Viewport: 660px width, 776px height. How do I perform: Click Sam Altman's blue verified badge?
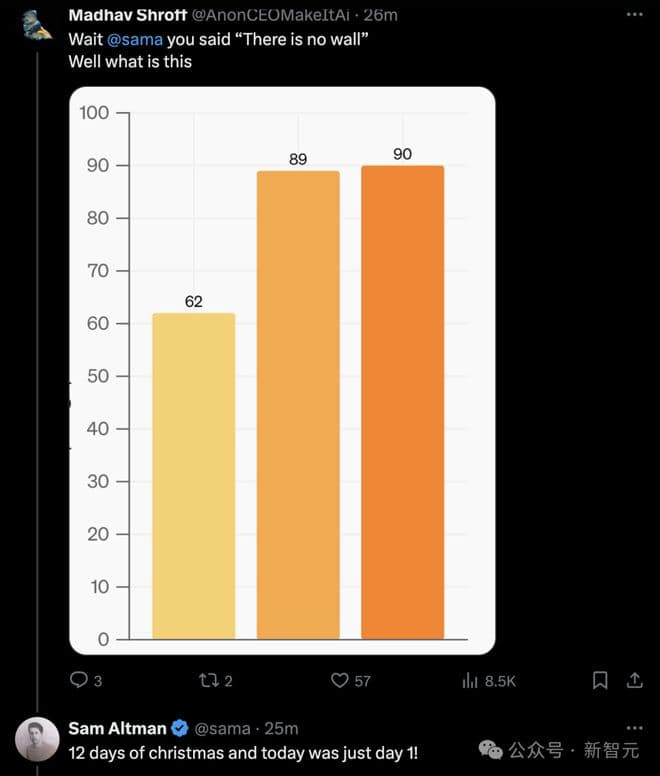(x=179, y=728)
